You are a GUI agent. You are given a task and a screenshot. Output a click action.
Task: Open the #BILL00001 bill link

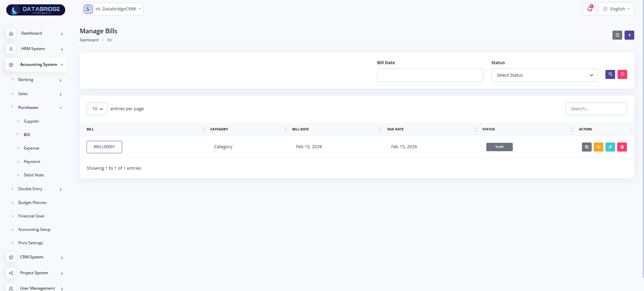click(x=104, y=147)
